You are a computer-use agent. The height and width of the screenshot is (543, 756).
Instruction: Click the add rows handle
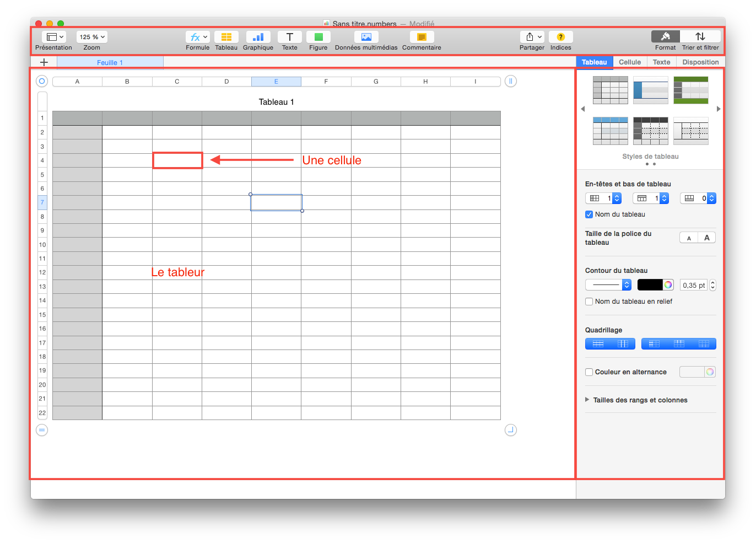click(x=42, y=430)
